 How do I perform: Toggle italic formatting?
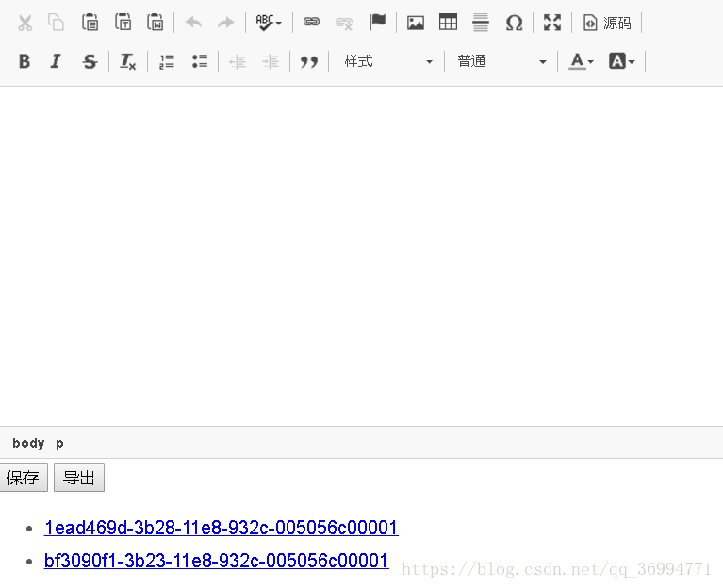[x=56, y=61]
